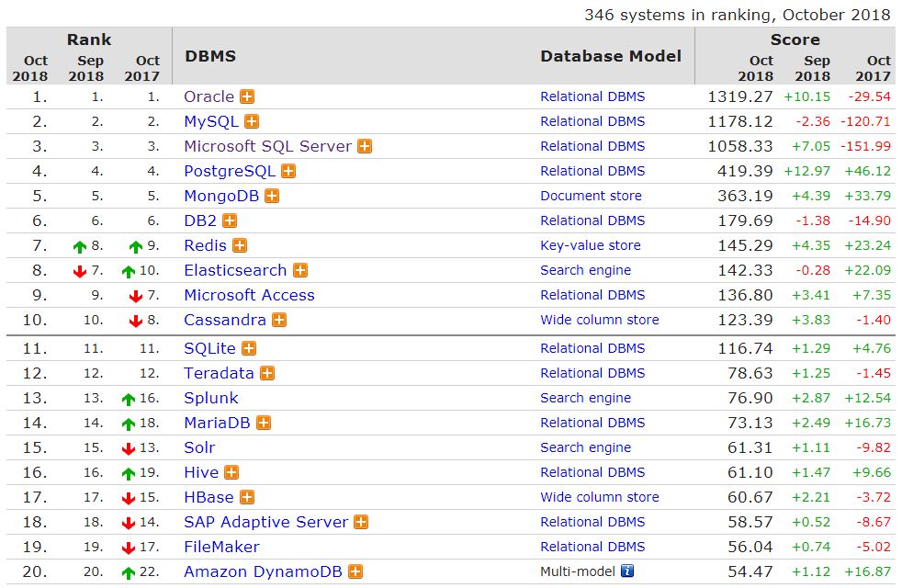Screen dimensions: 902x588
Task: Open the MariaDB link
Action: (x=217, y=423)
